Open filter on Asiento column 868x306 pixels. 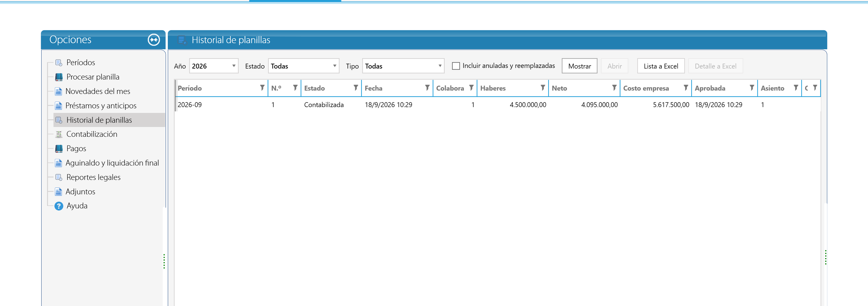click(796, 88)
